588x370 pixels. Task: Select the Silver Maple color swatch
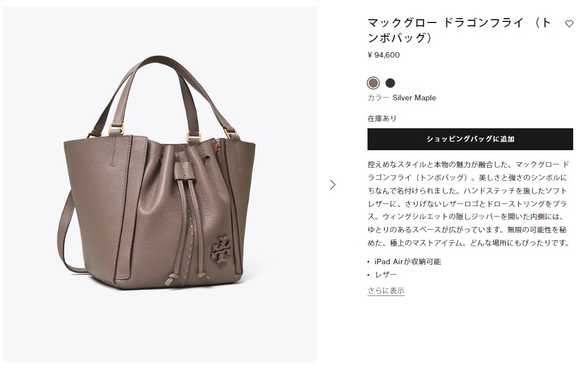pos(373,83)
